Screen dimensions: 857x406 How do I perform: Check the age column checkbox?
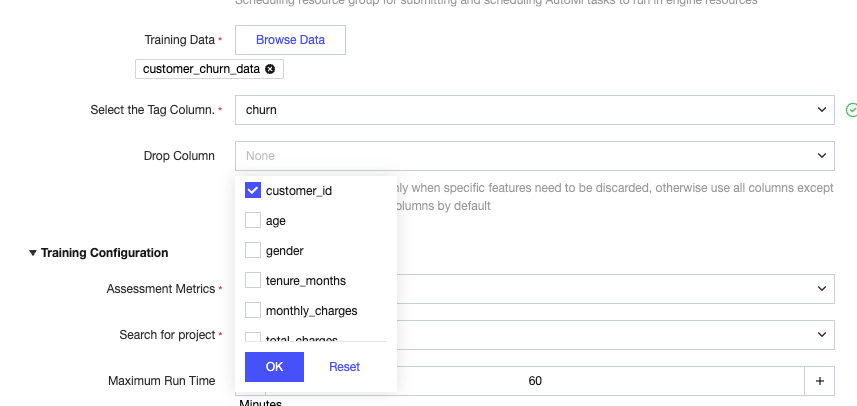coord(253,220)
